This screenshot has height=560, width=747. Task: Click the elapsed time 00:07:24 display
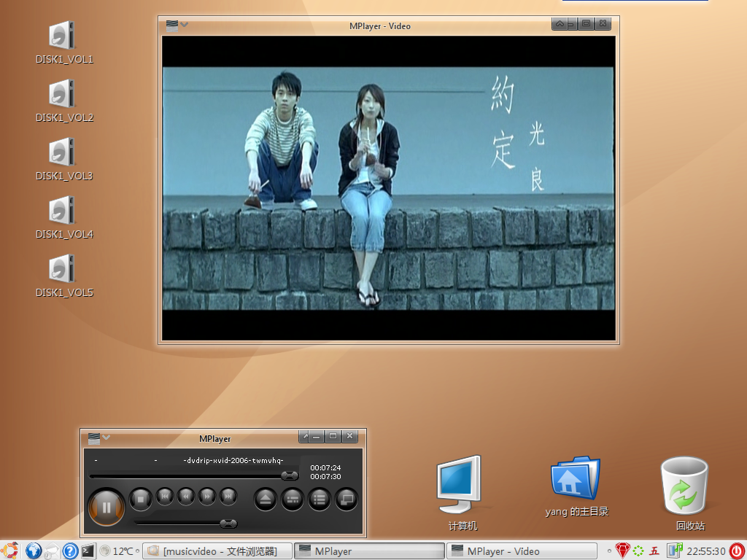[325, 467]
